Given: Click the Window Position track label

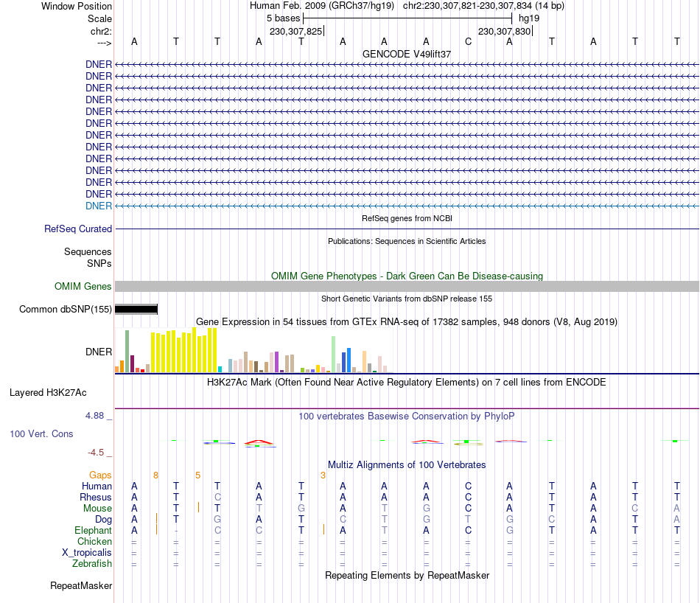Looking at the screenshot, I should point(77,6).
